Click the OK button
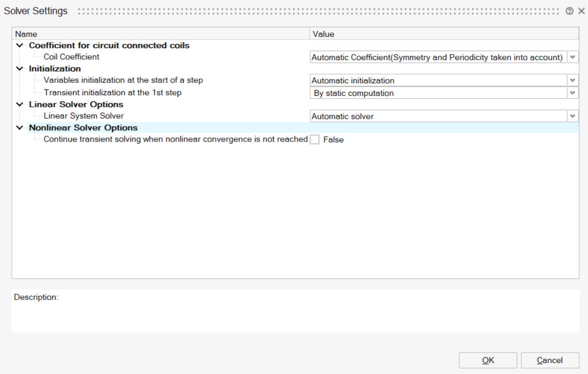The width and height of the screenshot is (588, 374). point(488,361)
